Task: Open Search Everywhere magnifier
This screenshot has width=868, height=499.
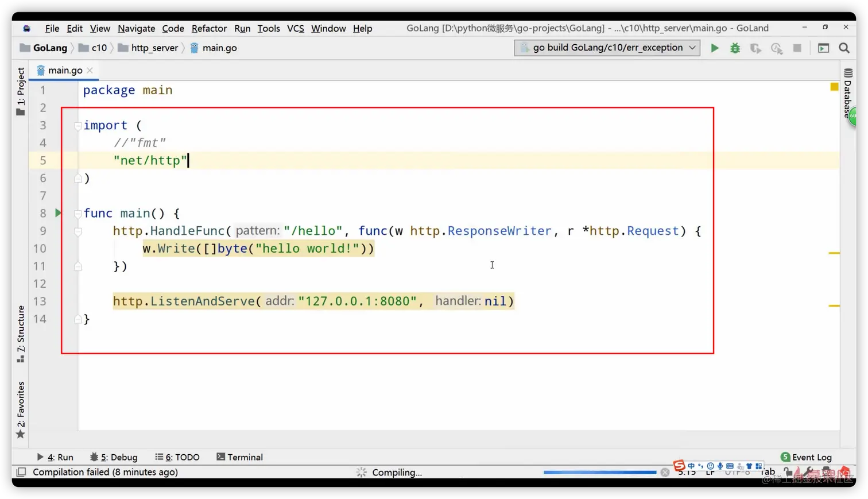Action: coord(844,48)
